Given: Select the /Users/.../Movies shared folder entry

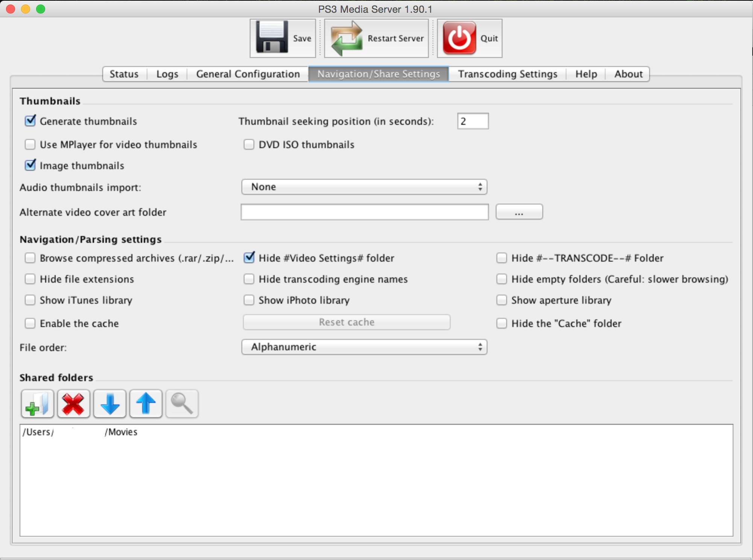Looking at the screenshot, I should [x=376, y=432].
